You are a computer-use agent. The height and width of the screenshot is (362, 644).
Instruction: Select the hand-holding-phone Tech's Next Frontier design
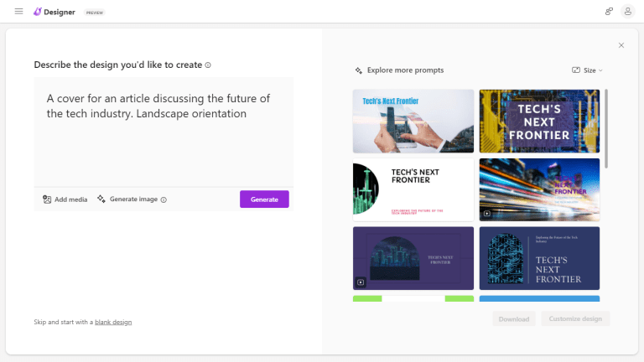413,121
